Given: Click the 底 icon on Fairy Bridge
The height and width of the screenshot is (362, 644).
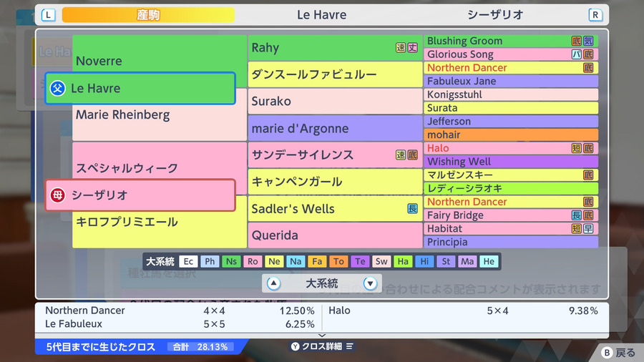Looking at the screenshot, I should point(589,215).
